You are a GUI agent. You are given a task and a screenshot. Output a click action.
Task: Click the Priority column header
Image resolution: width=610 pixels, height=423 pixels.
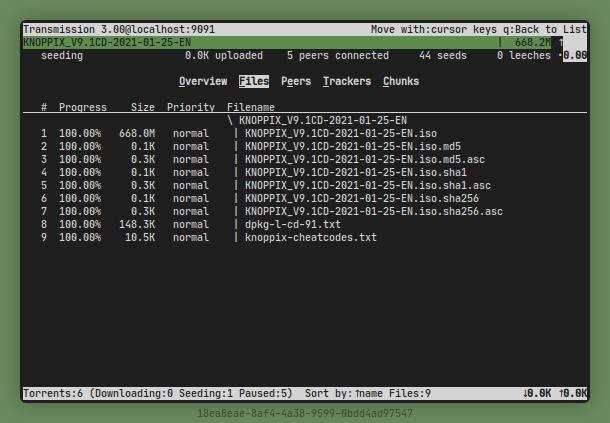click(191, 107)
